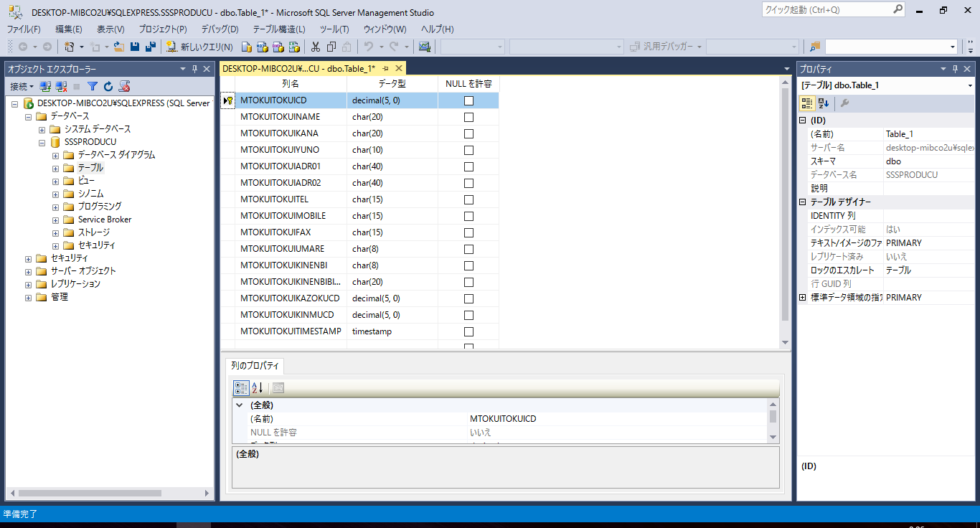Viewport: 980px width, 528px height.
Task: Toggle Allow Nulls for MTOKUITOKUITEL
Action: [x=468, y=199]
